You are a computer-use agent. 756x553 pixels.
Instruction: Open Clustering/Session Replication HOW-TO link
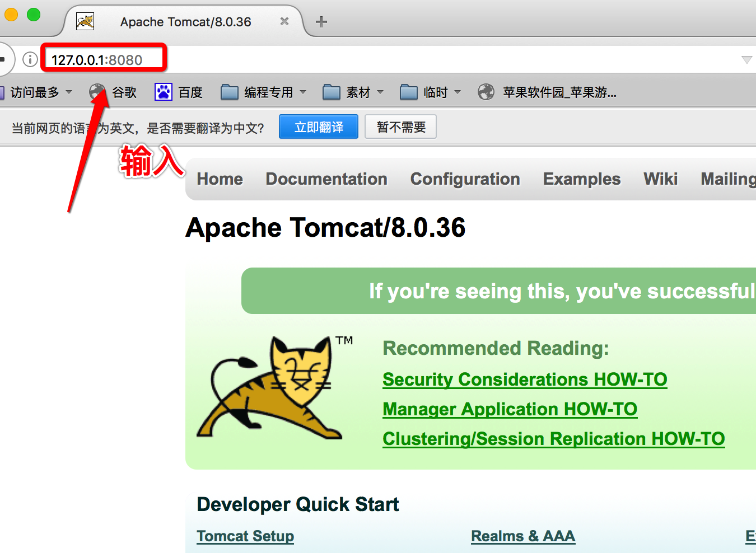(x=554, y=439)
